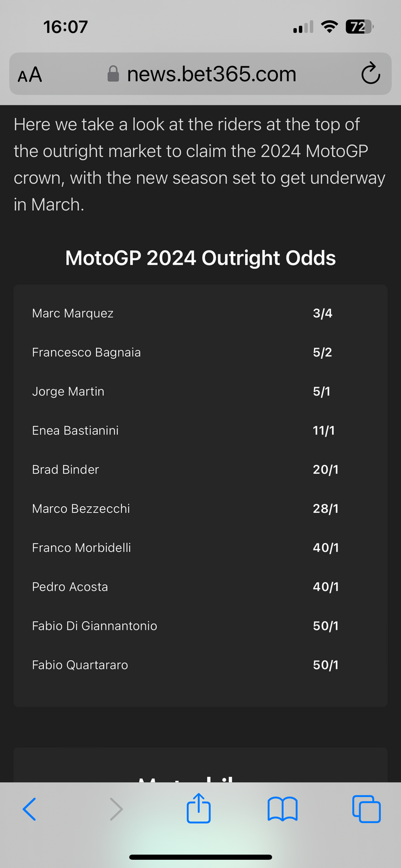Tap the Safari forward arrow

pyautogui.click(x=116, y=809)
